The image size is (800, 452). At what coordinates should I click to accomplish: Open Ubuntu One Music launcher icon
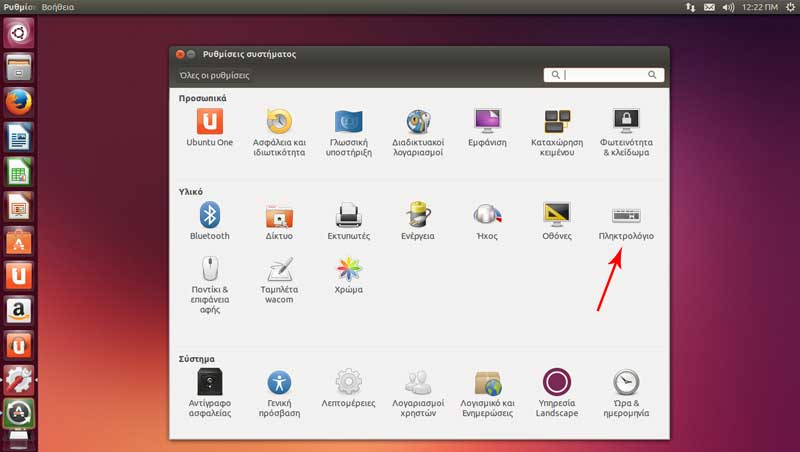19,345
